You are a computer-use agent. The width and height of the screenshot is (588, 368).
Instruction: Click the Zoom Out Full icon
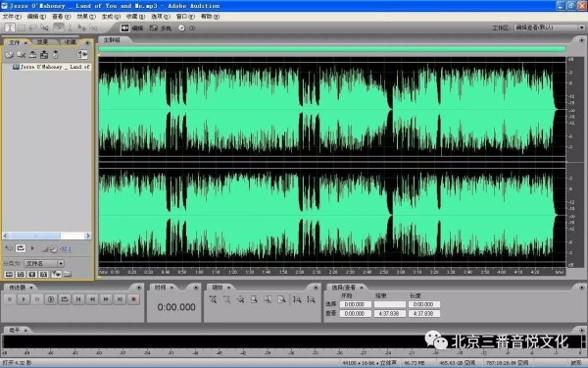241,299
